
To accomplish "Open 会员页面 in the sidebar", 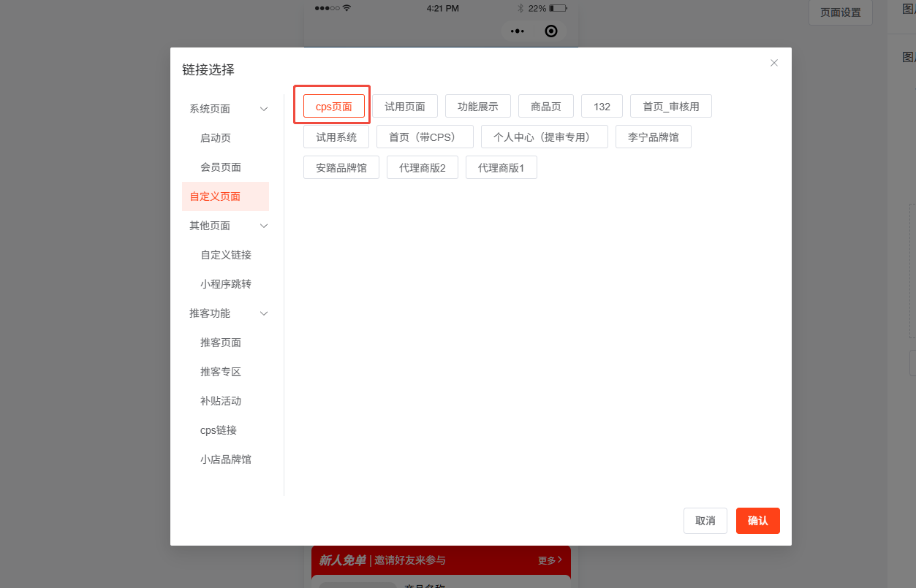I will 221,167.
